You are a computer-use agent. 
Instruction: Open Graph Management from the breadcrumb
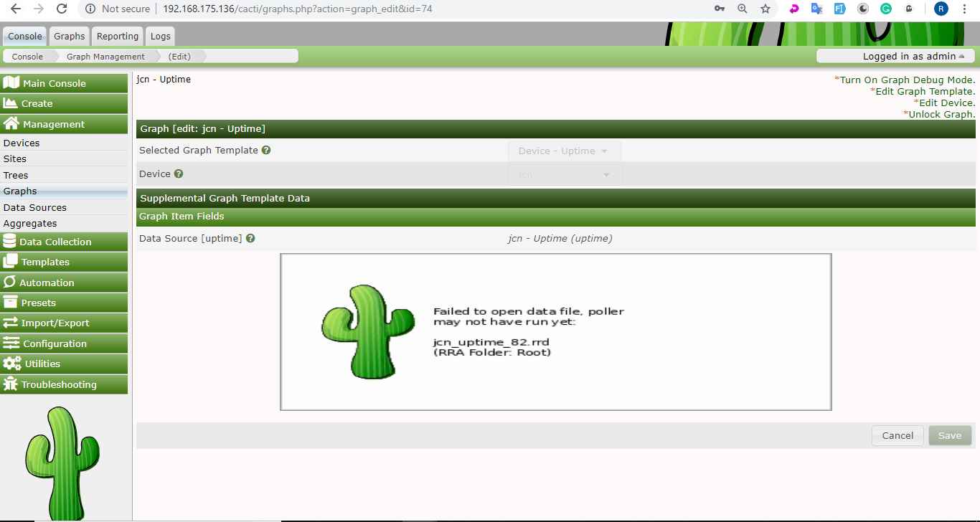pyautogui.click(x=105, y=55)
